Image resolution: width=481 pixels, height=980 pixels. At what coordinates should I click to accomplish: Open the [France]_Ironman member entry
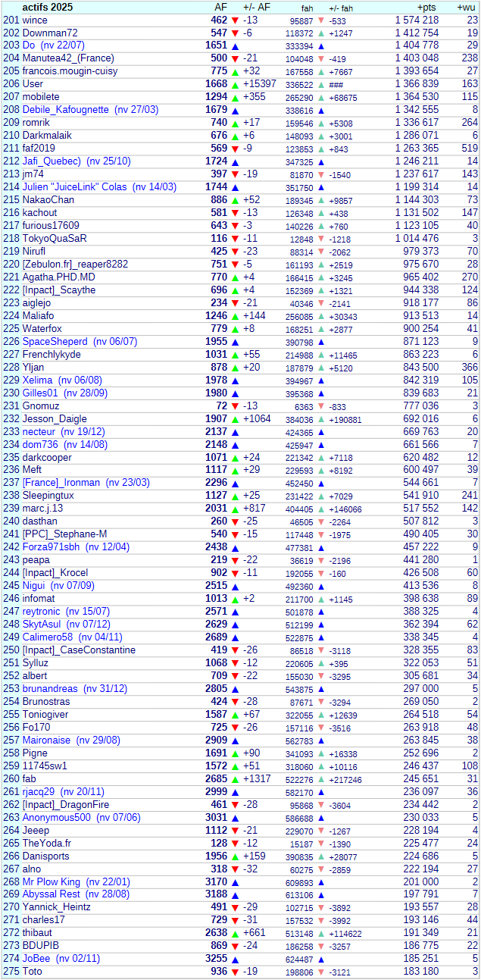tap(61, 483)
